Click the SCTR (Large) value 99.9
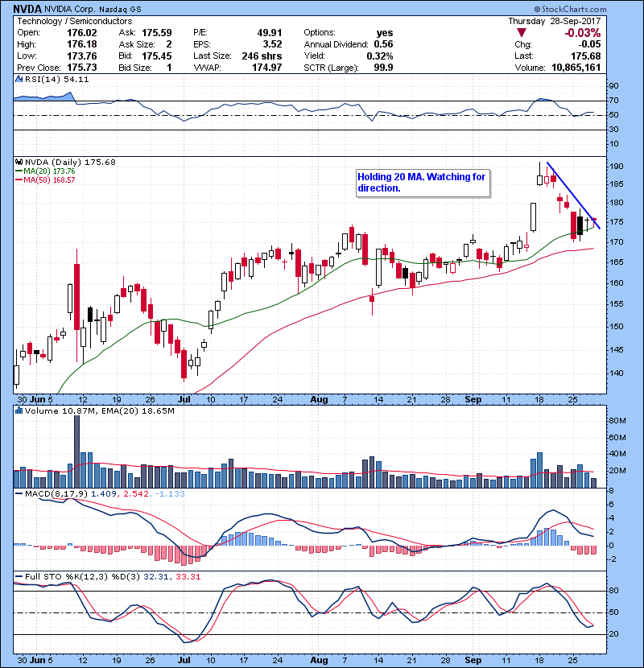Image resolution: width=644 pixels, height=668 pixels. tap(382, 68)
